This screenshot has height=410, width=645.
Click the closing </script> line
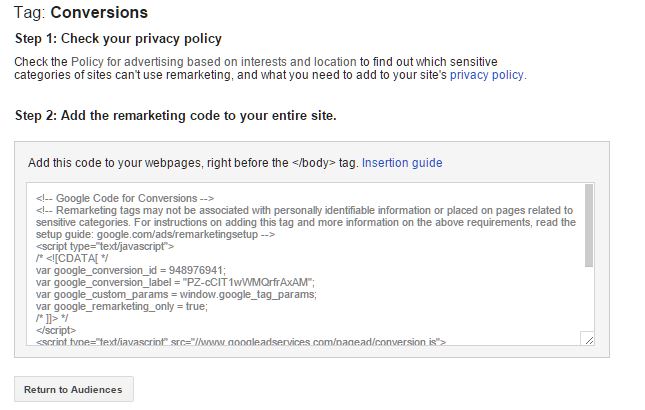pos(56,330)
